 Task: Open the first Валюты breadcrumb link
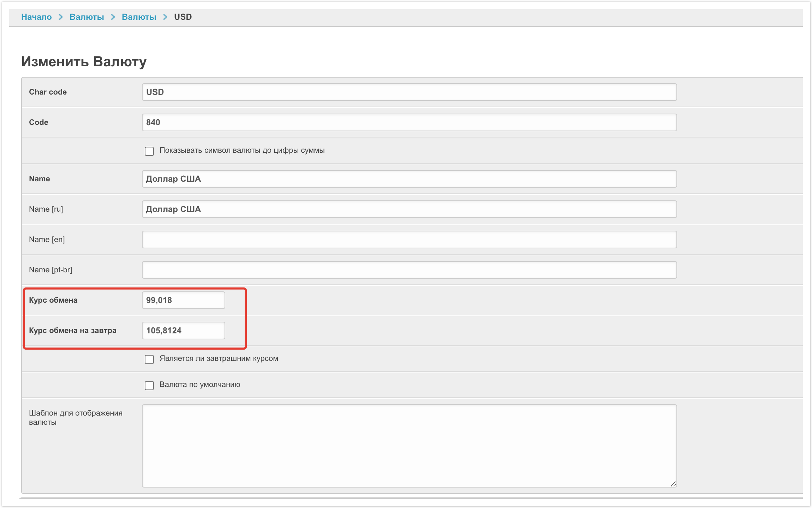(86, 17)
